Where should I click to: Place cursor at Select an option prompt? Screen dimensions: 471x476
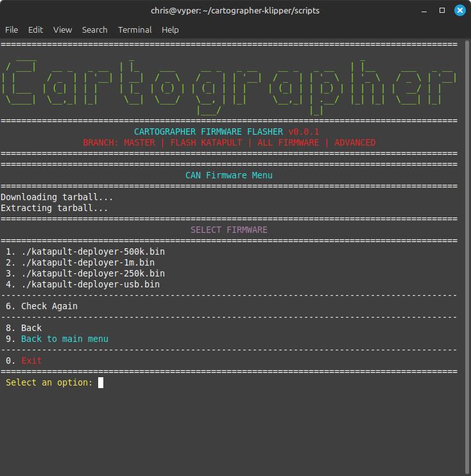(101, 383)
